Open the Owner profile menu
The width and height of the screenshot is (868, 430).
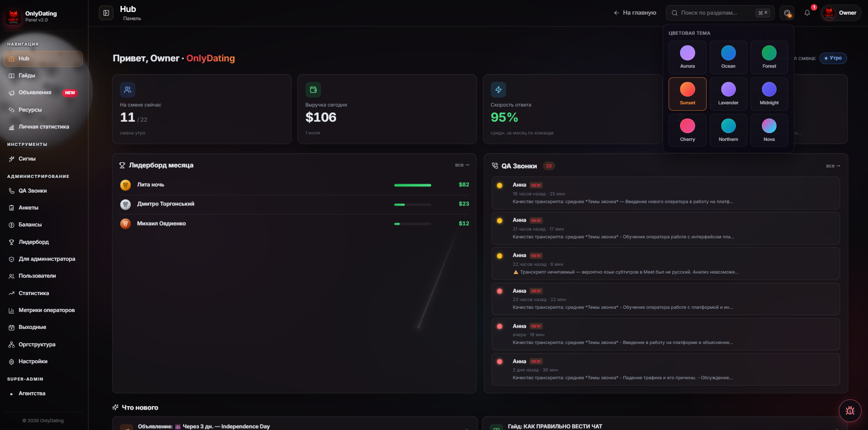pos(841,13)
